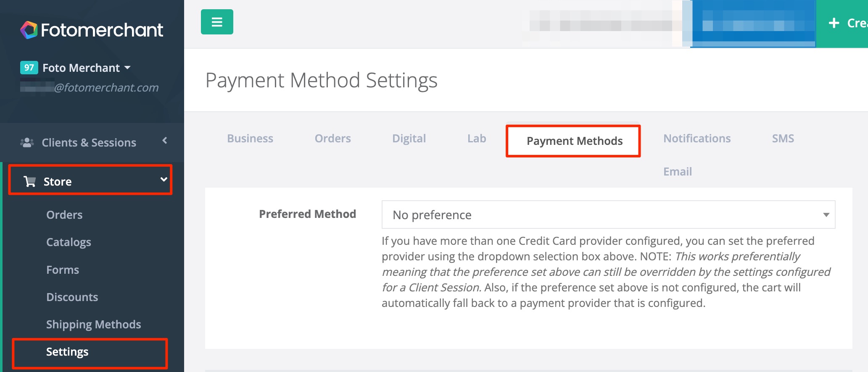Click the Clients & Sessions people icon
Image resolution: width=868 pixels, height=372 pixels.
click(27, 142)
